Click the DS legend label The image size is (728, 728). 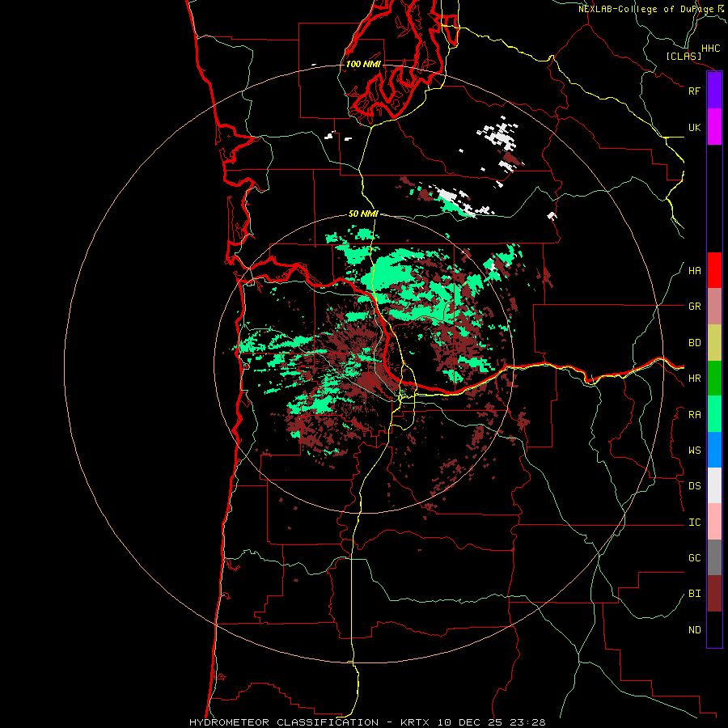pos(695,486)
